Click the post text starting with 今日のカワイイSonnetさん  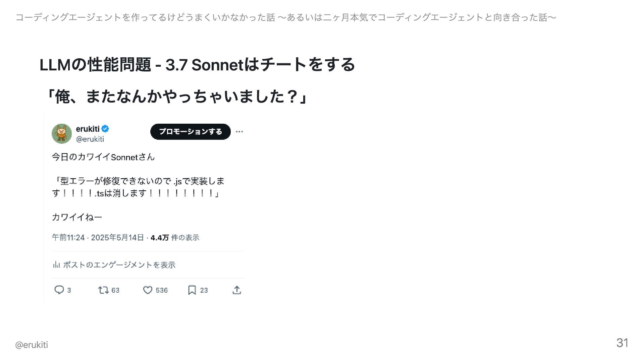[103, 157]
